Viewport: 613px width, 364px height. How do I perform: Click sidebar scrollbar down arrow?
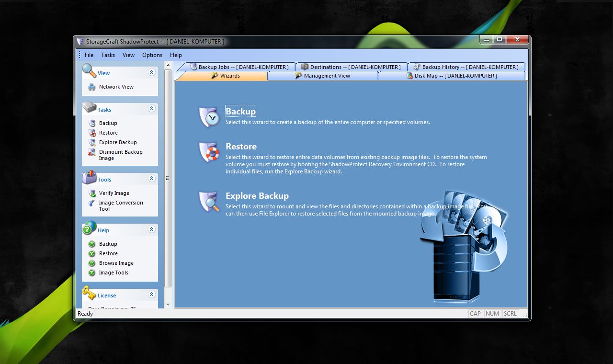168,305
